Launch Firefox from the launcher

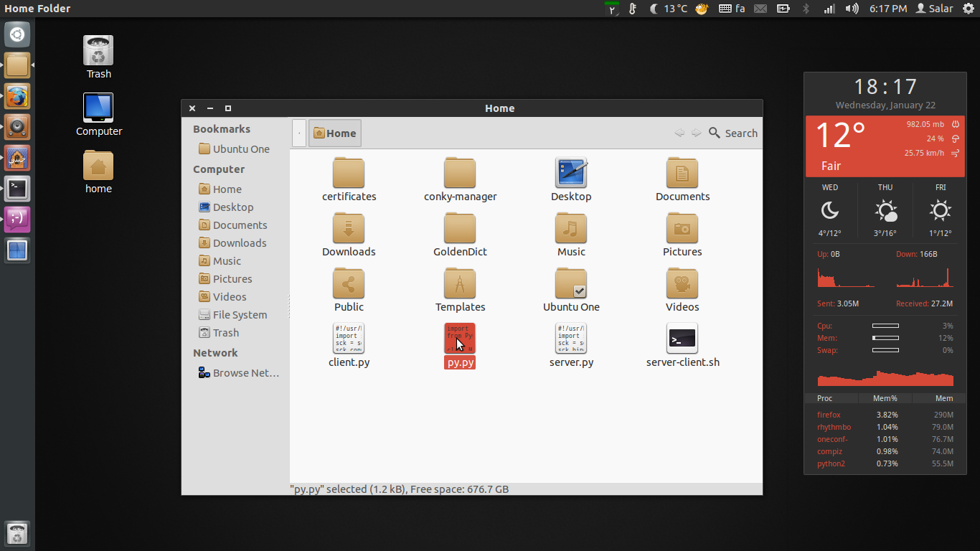point(17,96)
